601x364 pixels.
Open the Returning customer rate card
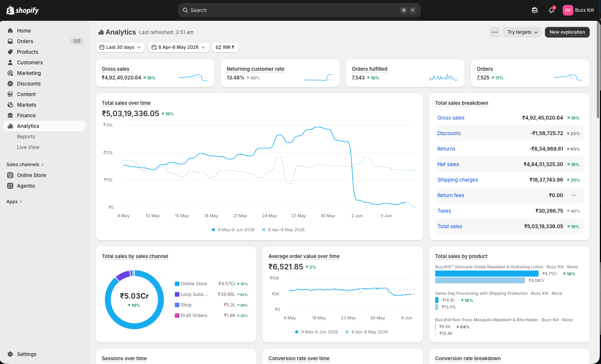(280, 73)
